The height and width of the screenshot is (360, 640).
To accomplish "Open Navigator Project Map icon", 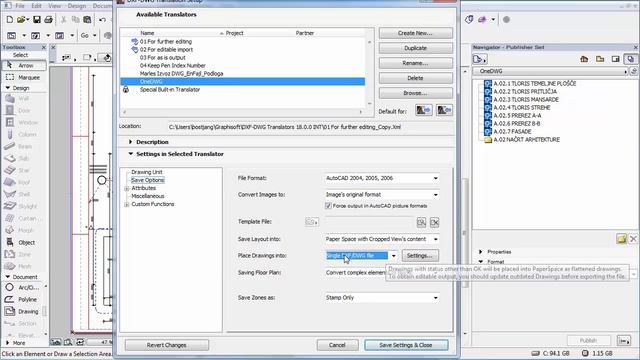I will (x=584, y=60).
